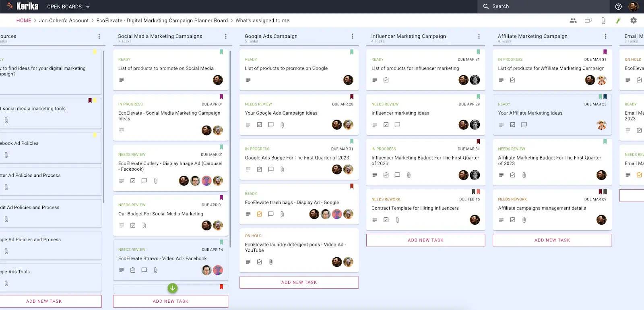644x310 pixels.
Task: Click the Social Media column vertical scrollbar
Action: click(x=230, y=149)
